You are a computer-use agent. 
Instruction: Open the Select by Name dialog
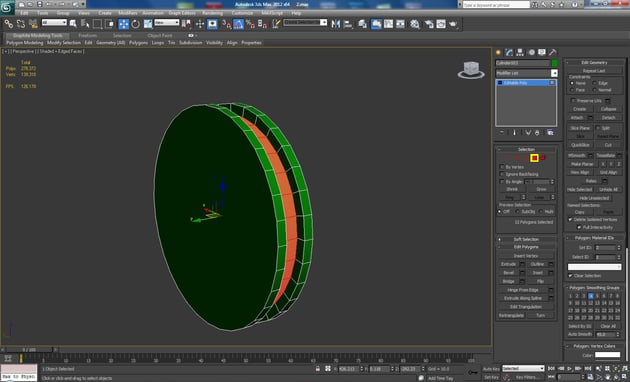(x=85, y=24)
